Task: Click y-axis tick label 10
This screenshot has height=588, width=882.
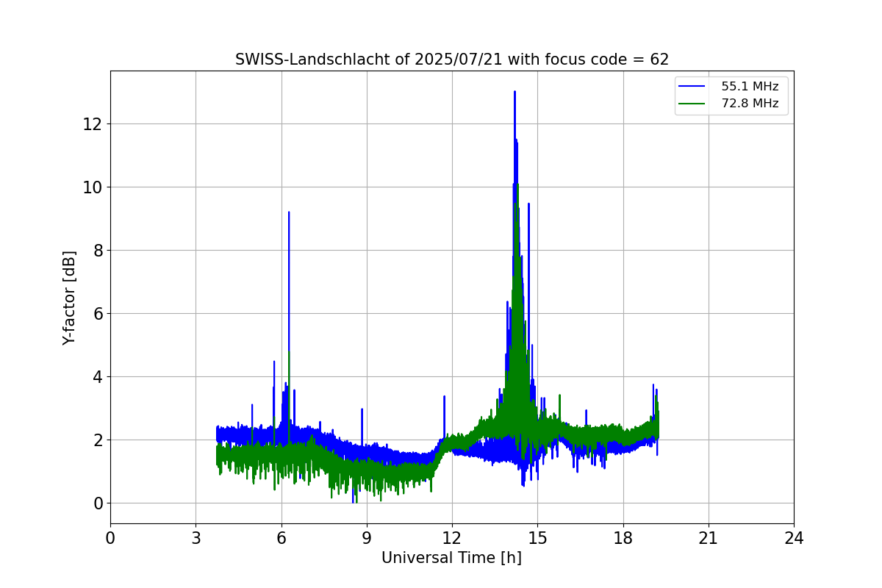Action: pos(92,187)
